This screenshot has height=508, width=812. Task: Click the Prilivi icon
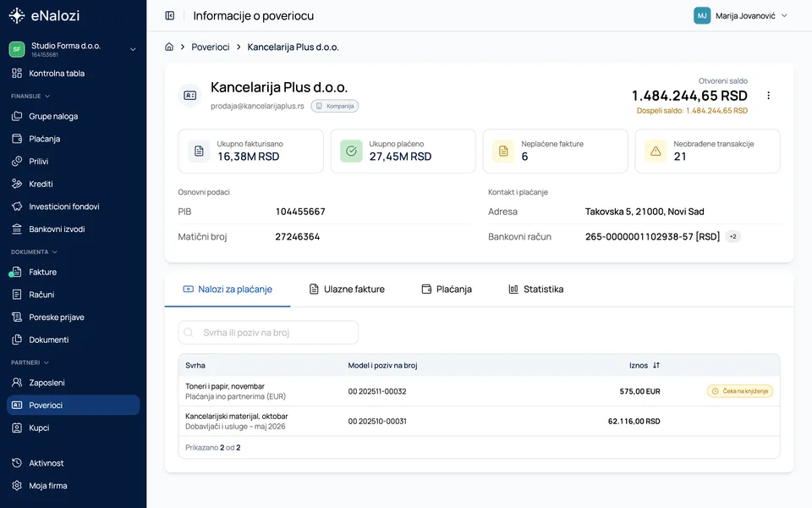(17, 161)
